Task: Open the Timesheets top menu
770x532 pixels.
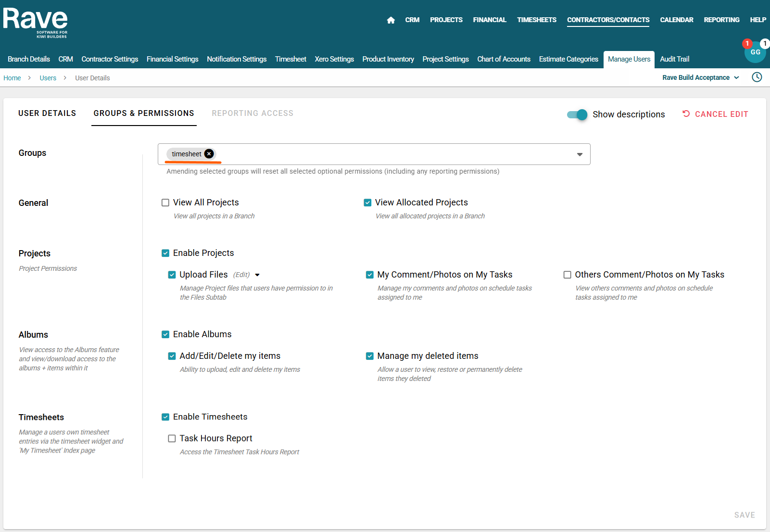Action: [537, 20]
